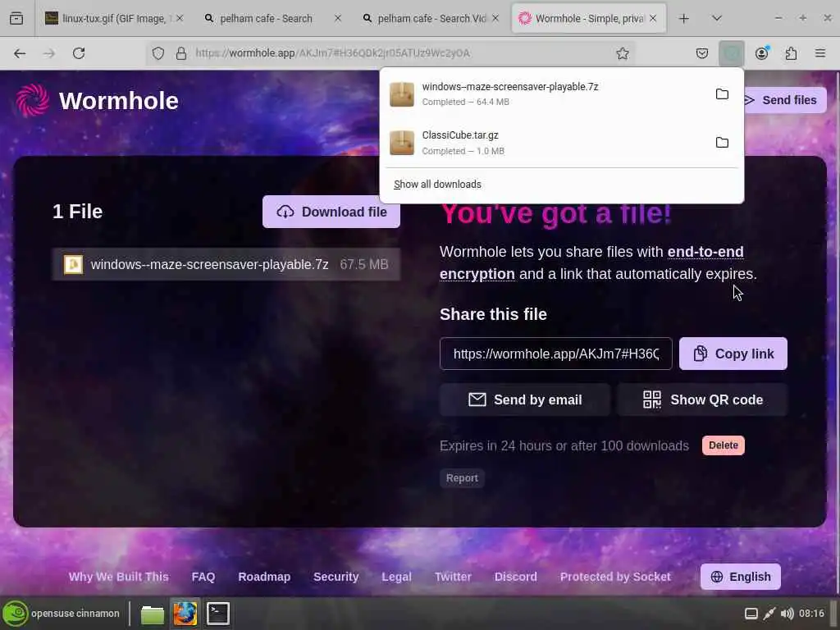Viewport: 840px width, 630px height.
Task: Select file row windows-maze-screensaver-playable.7z
Action: (x=226, y=264)
